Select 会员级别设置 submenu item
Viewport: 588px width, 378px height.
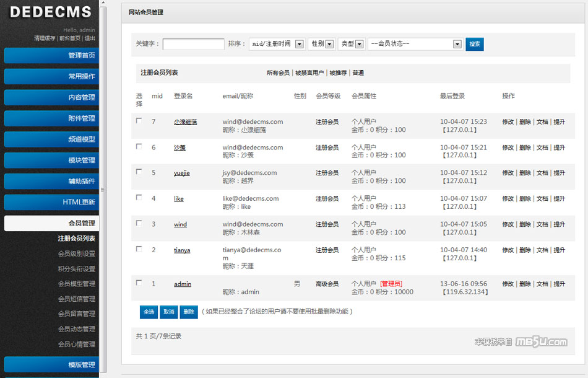pos(76,253)
